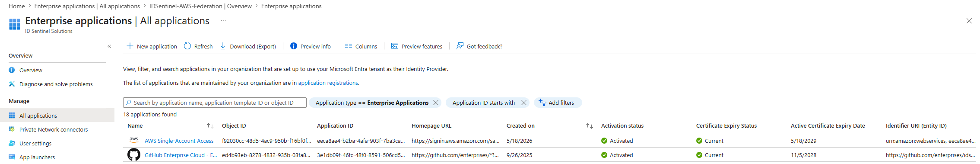Click the search applications input field
980x164 pixels.
pyautogui.click(x=215, y=103)
